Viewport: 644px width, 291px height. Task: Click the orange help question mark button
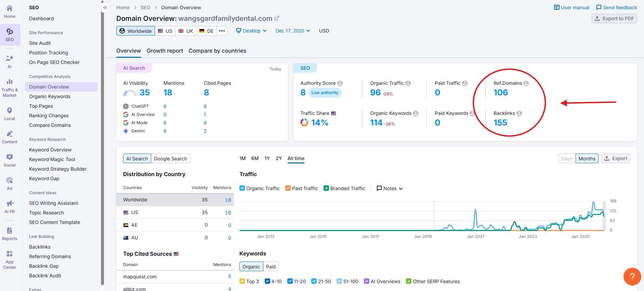tap(632, 276)
